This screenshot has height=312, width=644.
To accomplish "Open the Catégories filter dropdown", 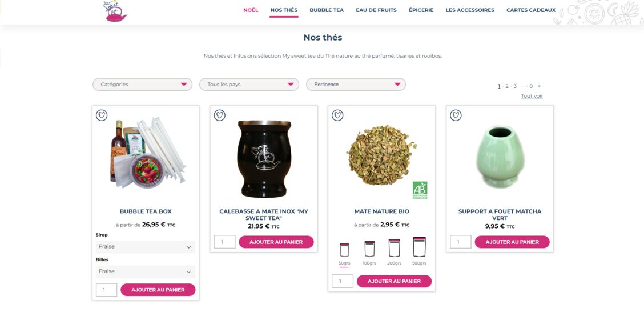I will (x=143, y=84).
